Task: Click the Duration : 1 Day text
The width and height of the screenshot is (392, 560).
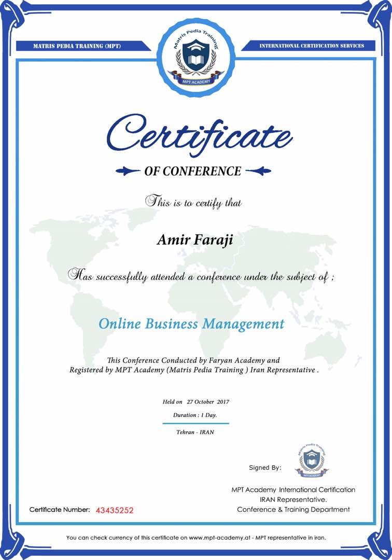Action: [195, 415]
